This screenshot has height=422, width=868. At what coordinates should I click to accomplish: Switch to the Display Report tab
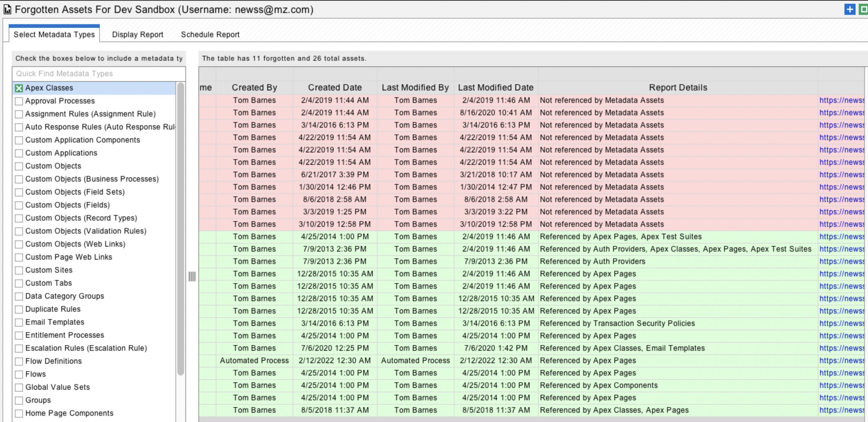pos(137,34)
